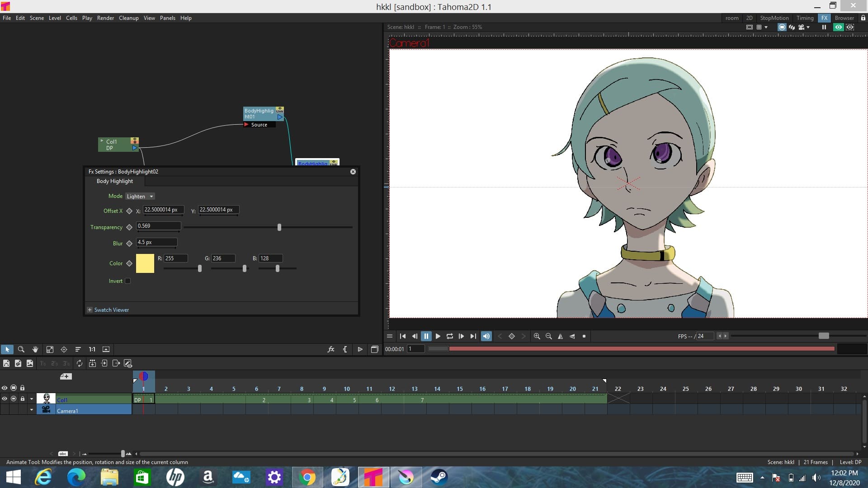Click the flip horizontally icon in playback bar
The width and height of the screenshot is (868, 488).
point(561,336)
